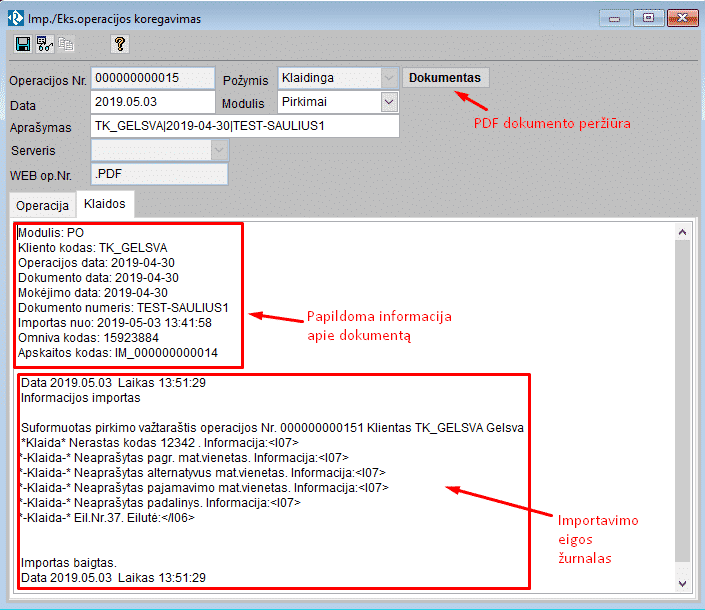Click the Operacijos Nr. input field
This screenshot has width=705, height=610.
(152, 78)
